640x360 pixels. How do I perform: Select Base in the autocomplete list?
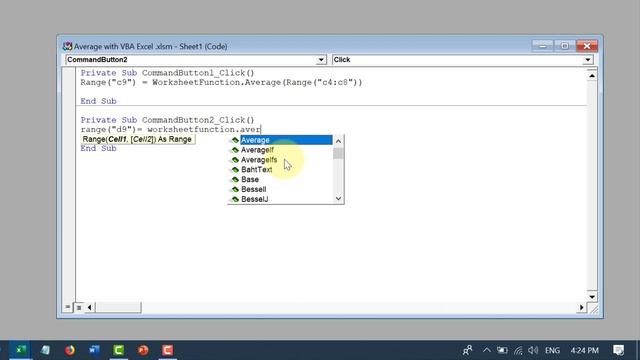[x=250, y=180]
